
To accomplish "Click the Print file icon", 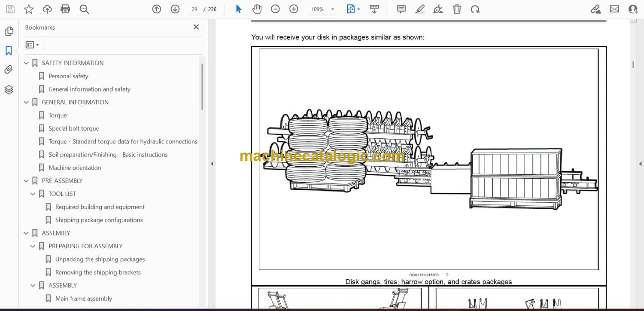I will (x=65, y=9).
